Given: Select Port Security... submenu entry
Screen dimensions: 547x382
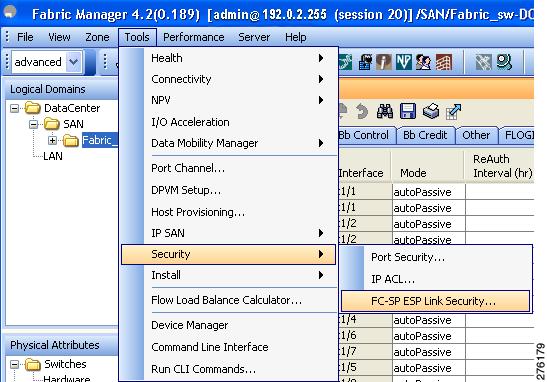Looking at the screenshot, I should tap(436, 257).
